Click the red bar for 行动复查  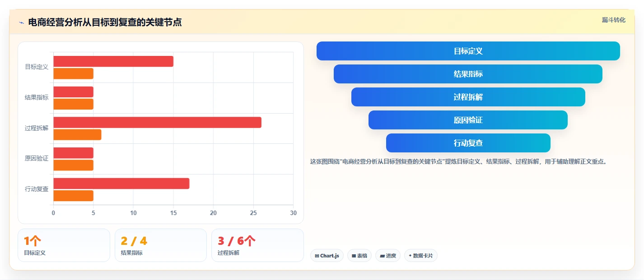click(x=121, y=184)
